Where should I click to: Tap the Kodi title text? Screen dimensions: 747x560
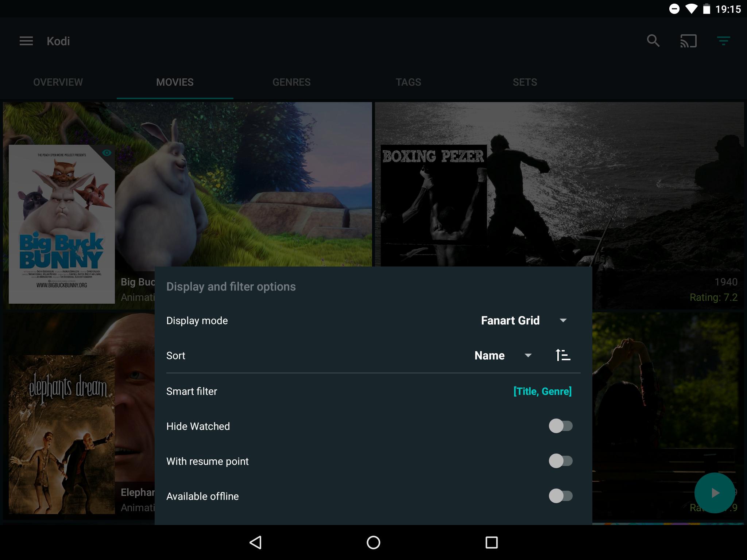coord(58,41)
